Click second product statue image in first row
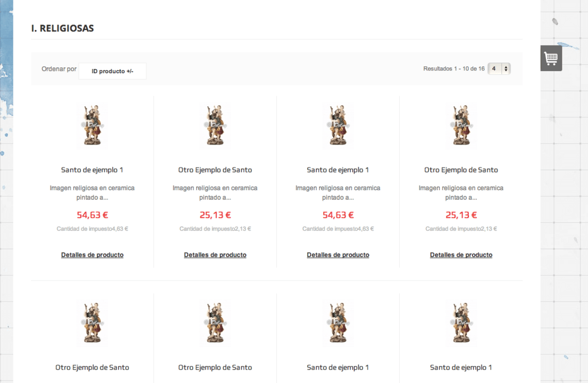 coord(215,125)
